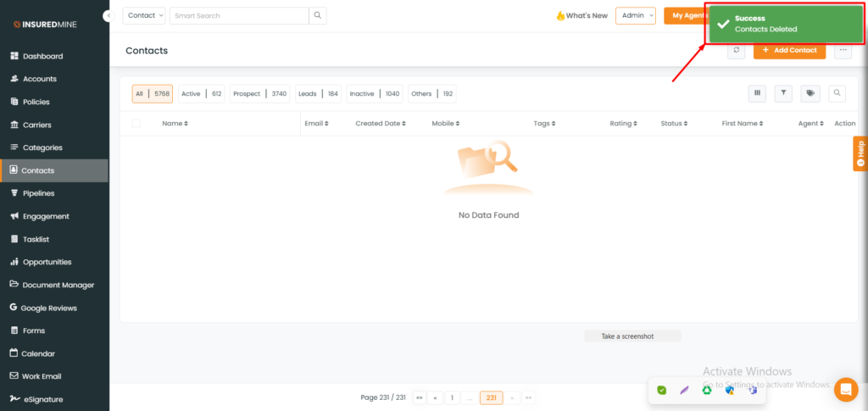868x411 pixels.
Task: Click the Tasklist icon
Action: point(14,239)
